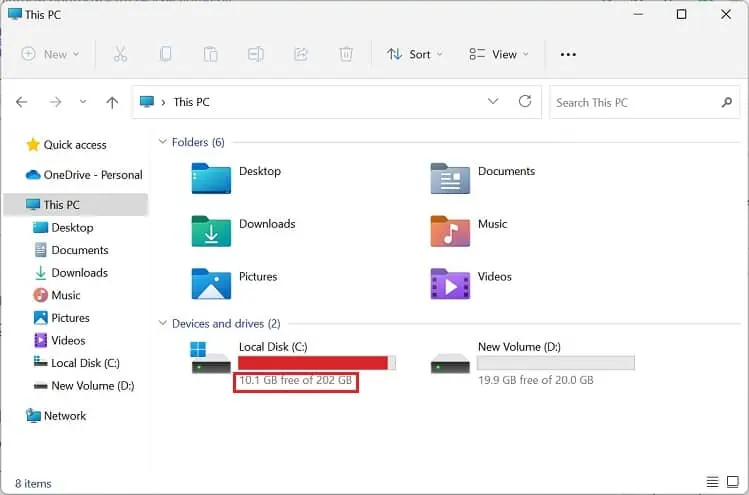The width and height of the screenshot is (749, 495).
Task: Click the Local Disk (C:) usage bar
Action: [x=317, y=363]
